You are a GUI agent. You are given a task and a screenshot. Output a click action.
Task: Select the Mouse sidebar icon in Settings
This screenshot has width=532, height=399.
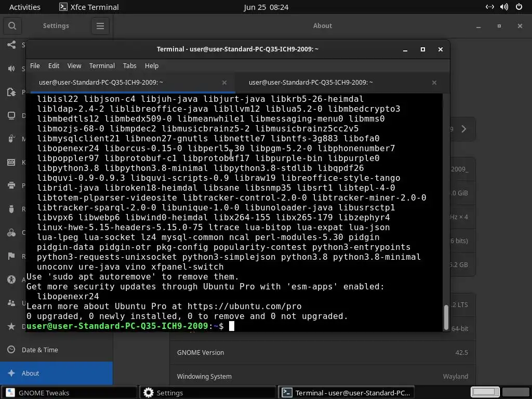point(11,139)
